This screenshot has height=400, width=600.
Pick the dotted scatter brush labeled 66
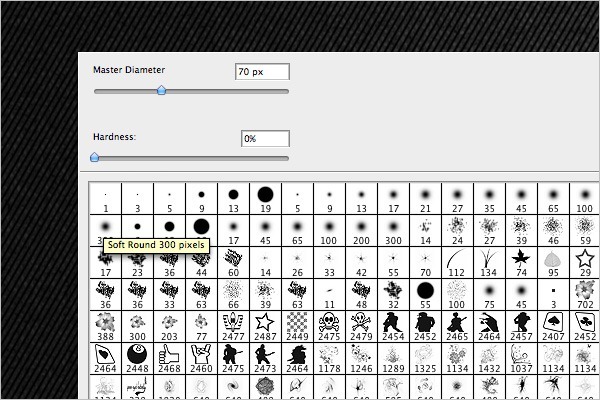233,295
